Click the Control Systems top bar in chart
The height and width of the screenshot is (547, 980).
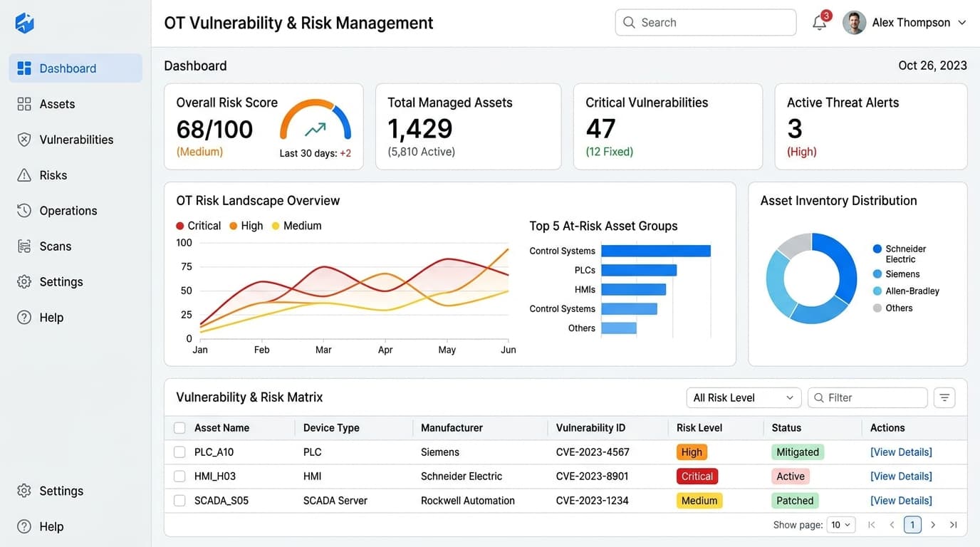point(656,251)
